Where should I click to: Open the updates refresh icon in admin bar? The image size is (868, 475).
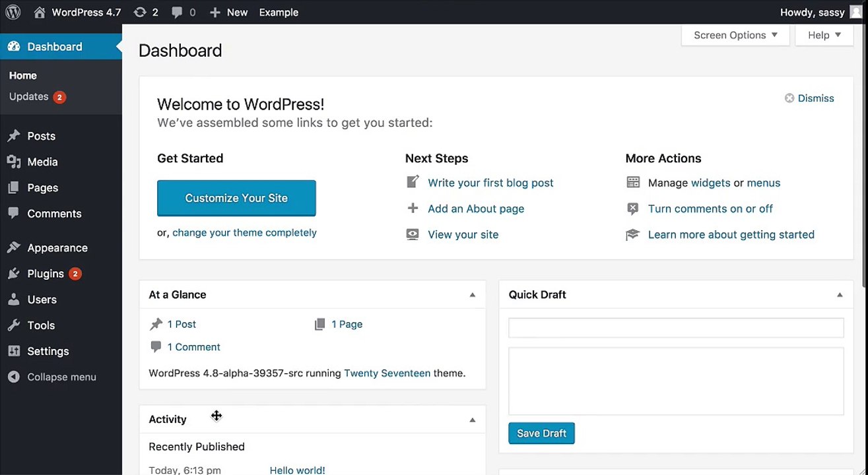pos(140,12)
